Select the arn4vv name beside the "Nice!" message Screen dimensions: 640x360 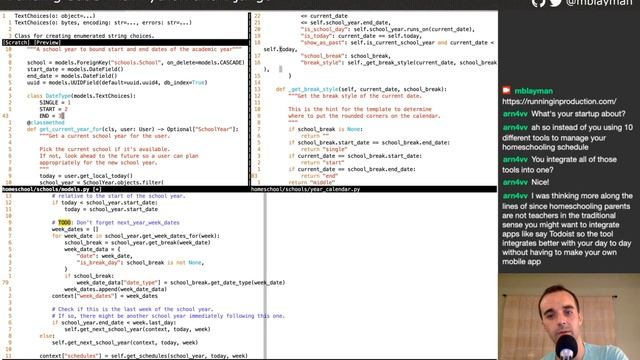pyautogui.click(x=515, y=182)
